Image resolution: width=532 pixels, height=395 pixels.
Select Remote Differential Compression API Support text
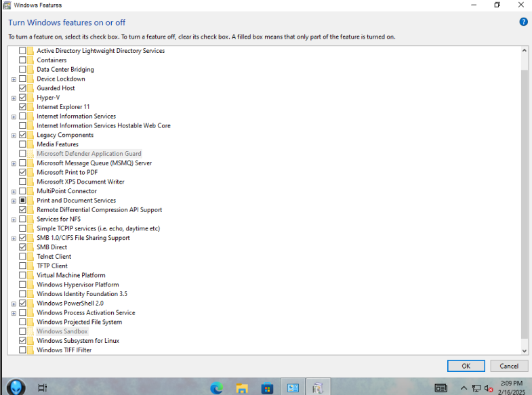coord(100,210)
